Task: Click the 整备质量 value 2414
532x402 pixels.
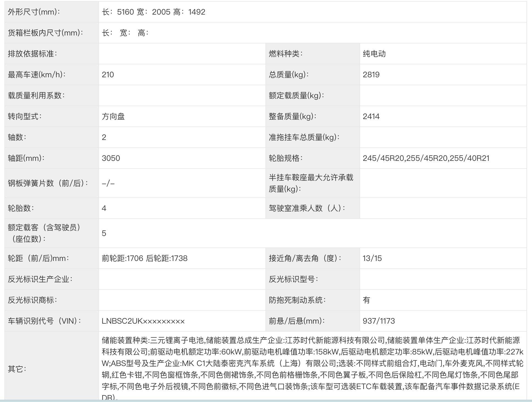Action: point(371,117)
